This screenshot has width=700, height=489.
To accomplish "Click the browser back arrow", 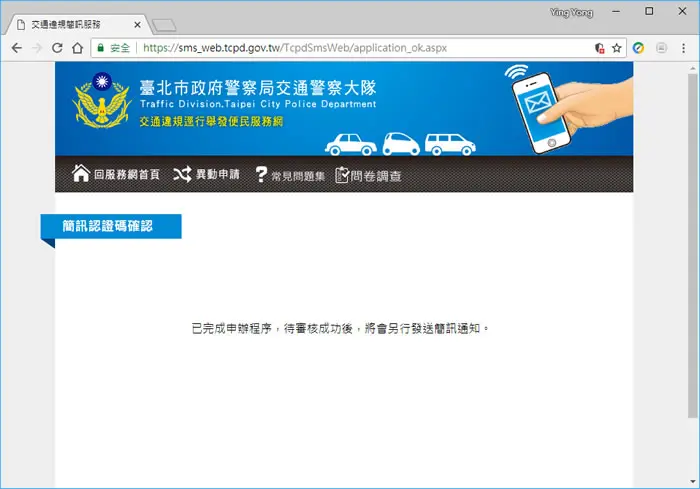I will coord(17,48).
